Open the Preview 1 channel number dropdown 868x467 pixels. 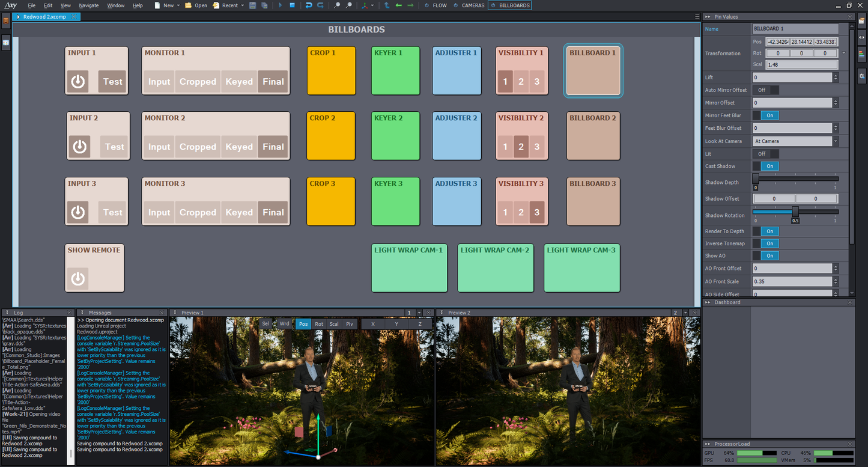tap(419, 313)
